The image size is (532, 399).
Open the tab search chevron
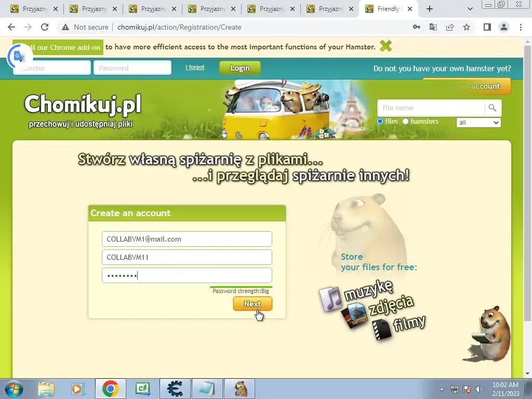470,9
